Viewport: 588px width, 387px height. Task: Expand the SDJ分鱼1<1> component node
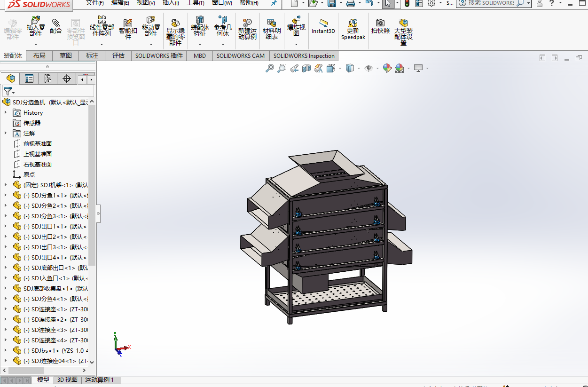pos(6,195)
